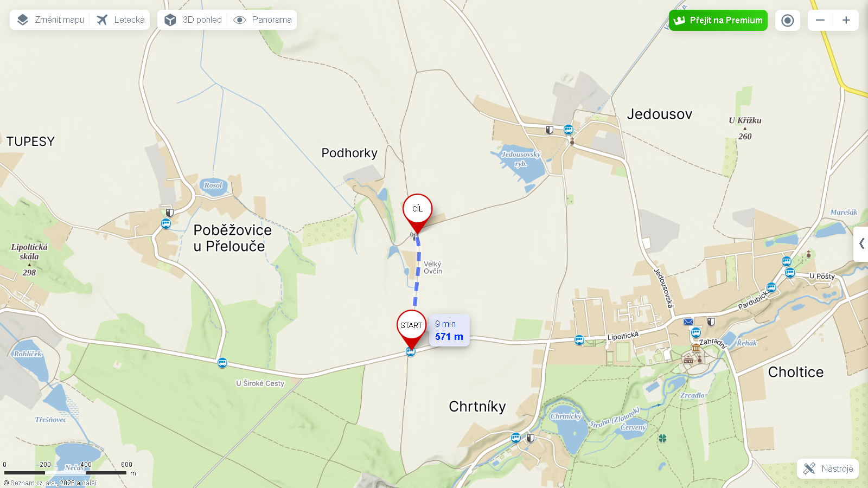This screenshot has height=488, width=868.
Task: Locate my position with the target icon
Action: pos(788,21)
